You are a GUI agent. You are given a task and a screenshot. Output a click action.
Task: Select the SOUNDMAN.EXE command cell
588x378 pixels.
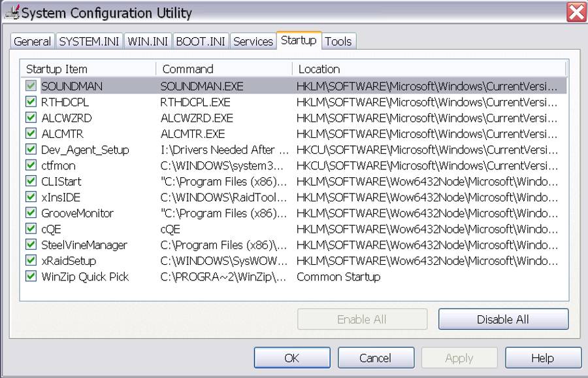click(202, 86)
